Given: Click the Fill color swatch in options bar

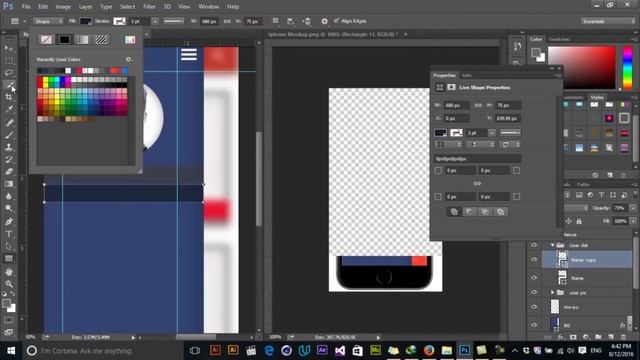Looking at the screenshot, I should pos(86,21).
